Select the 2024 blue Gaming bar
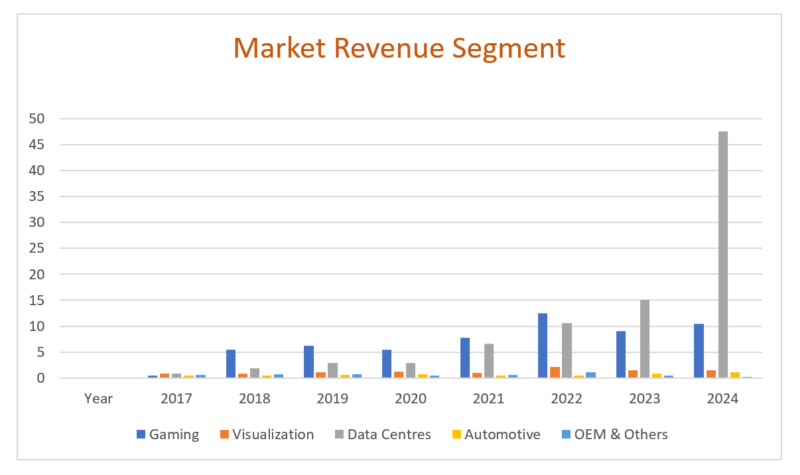The image size is (800, 475). 699,351
